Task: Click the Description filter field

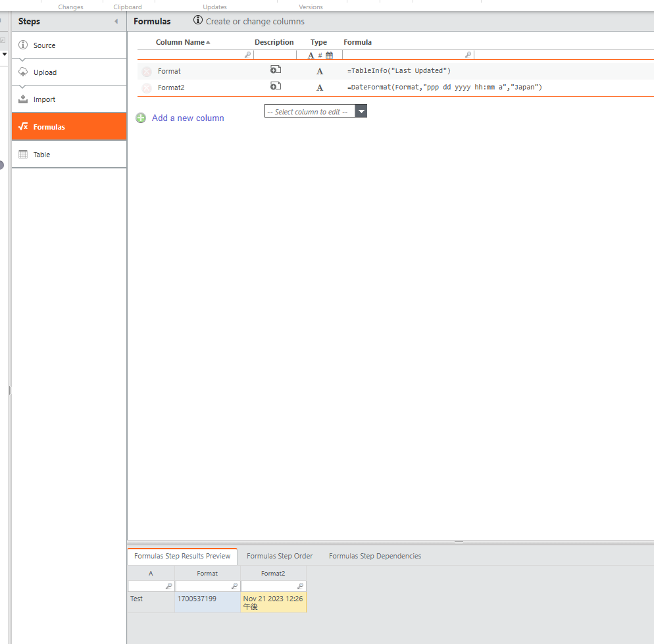Action: [275, 55]
